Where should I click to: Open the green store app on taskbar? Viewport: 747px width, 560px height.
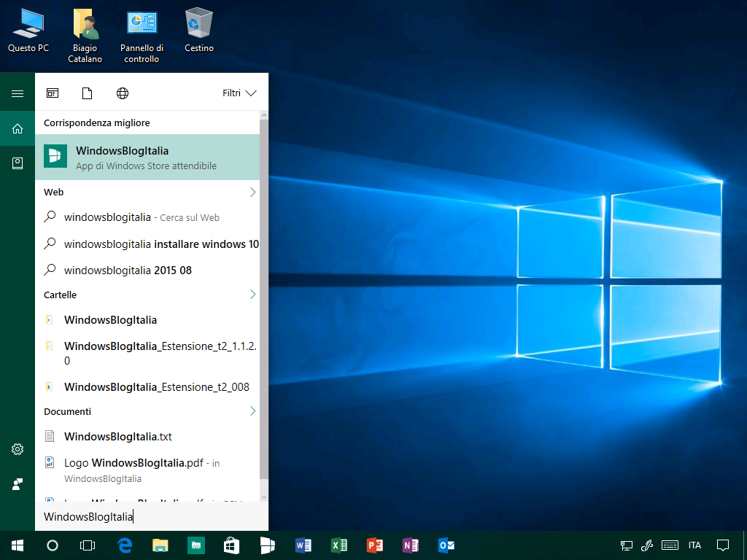coord(196,545)
